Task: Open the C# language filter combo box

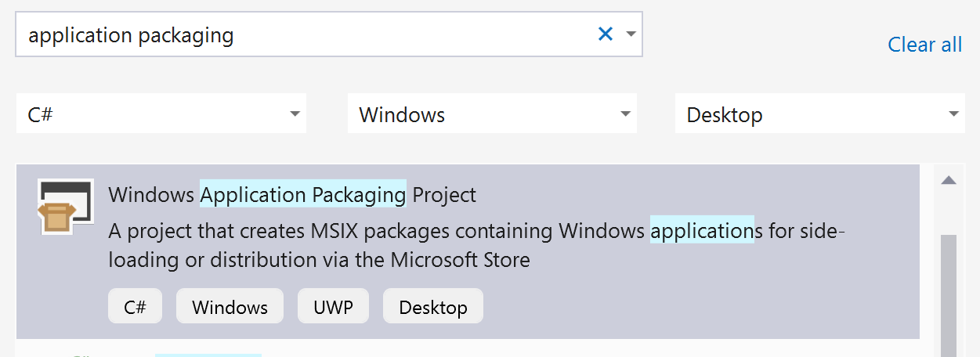Action: pos(161,114)
